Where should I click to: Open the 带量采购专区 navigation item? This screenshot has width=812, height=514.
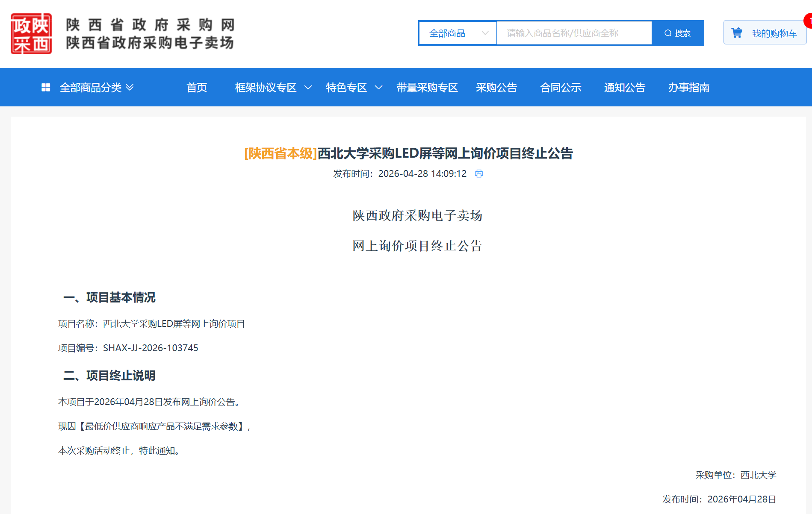tap(427, 88)
